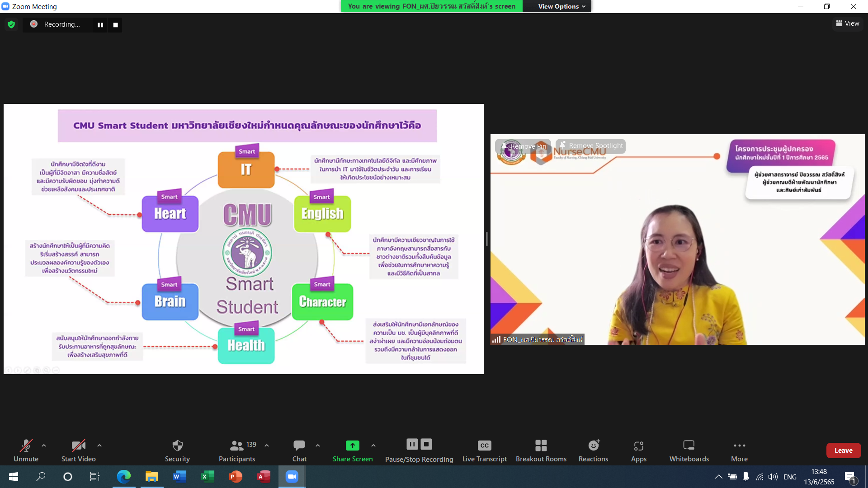The height and width of the screenshot is (488, 868).
Task: Pause recording in top-left indicator
Action: [100, 25]
